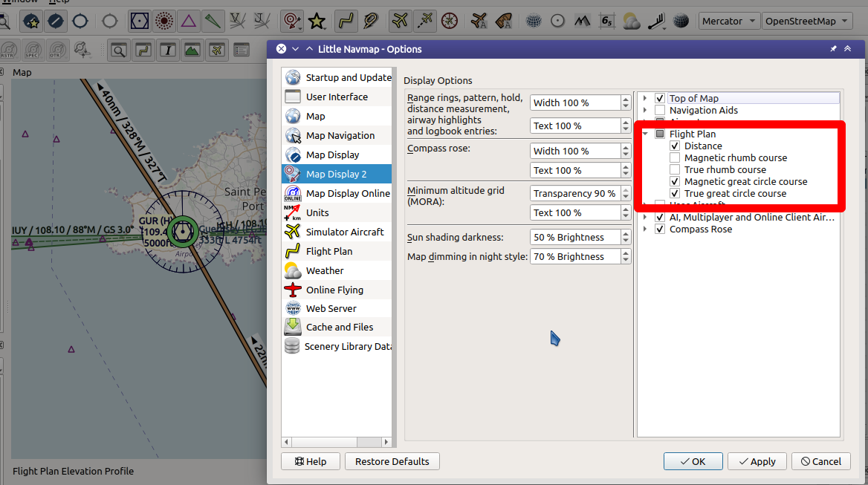
Task: Toggle airports with star icon in map toolbar
Action: [x=31, y=22]
